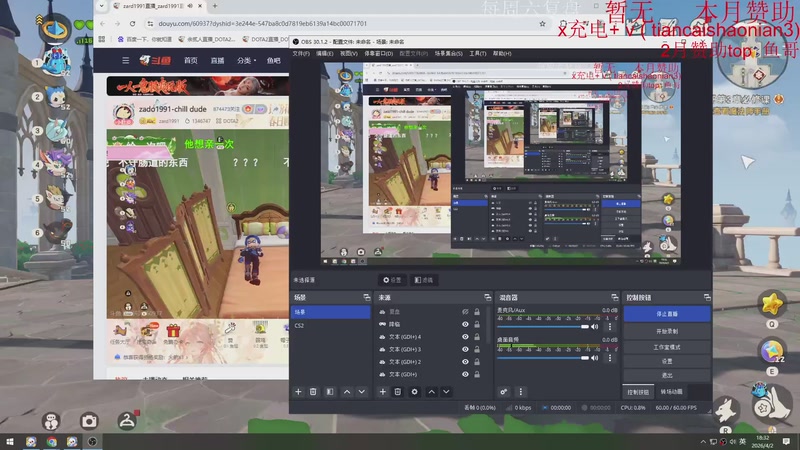Add a new source with the plus icon
This screenshot has height=450, width=800.
[383, 392]
